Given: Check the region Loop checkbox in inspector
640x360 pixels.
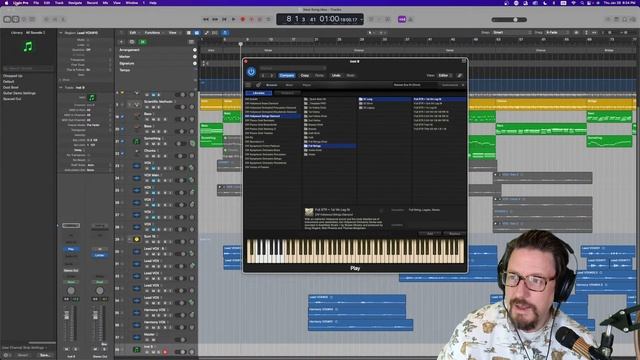Looking at the screenshot, I should click(88, 45).
